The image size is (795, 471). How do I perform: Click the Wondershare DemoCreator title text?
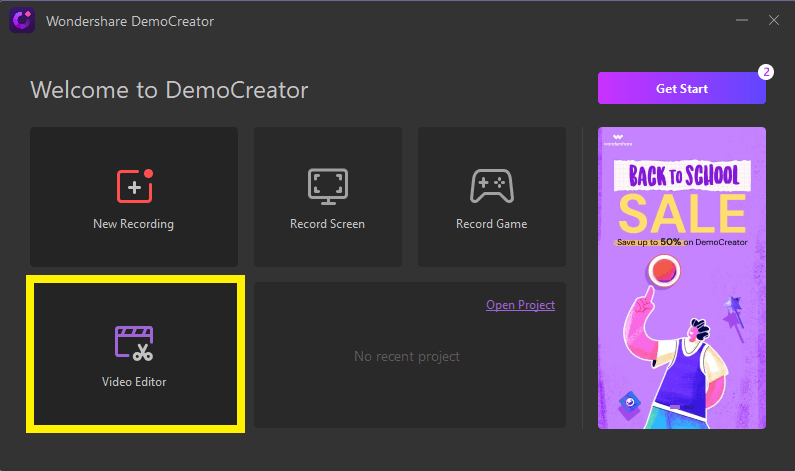point(130,21)
